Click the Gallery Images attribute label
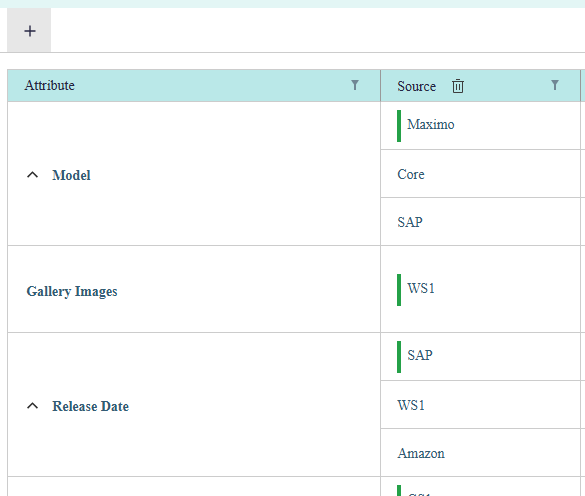 (72, 291)
